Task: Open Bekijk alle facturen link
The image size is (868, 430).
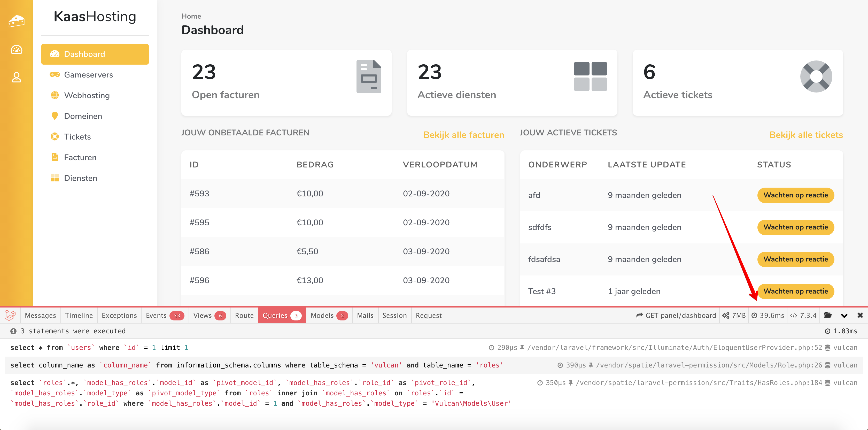Action: (x=463, y=135)
